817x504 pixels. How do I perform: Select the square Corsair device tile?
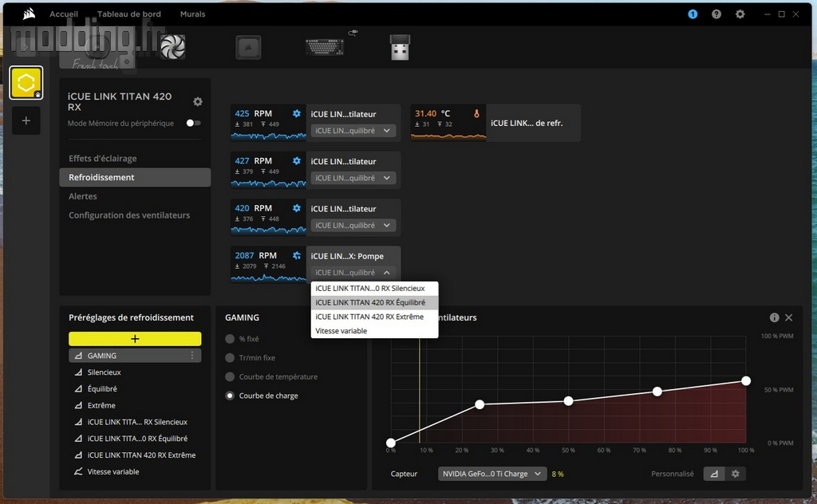[x=248, y=47]
